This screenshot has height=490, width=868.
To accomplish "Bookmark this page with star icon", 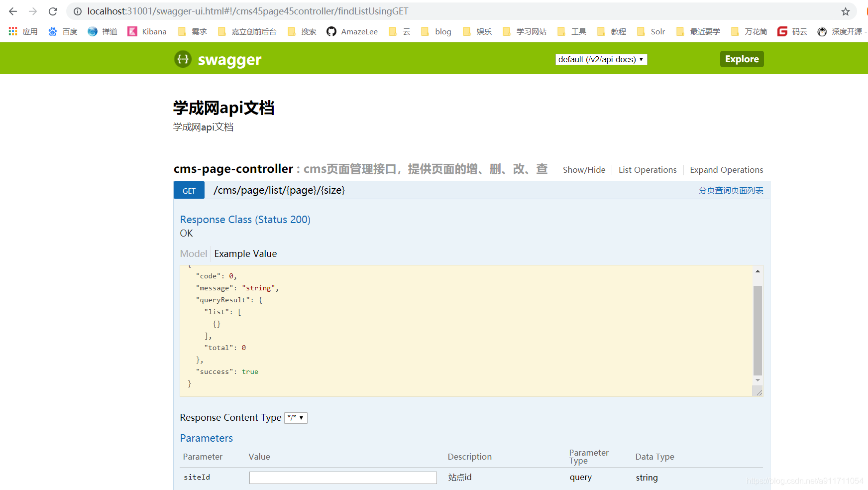I will pos(846,11).
